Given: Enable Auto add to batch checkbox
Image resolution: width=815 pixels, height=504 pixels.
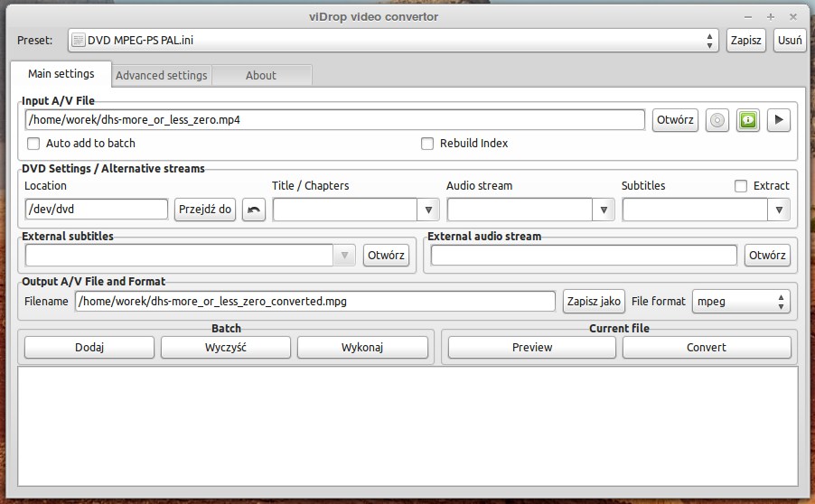Looking at the screenshot, I should tap(33, 144).
